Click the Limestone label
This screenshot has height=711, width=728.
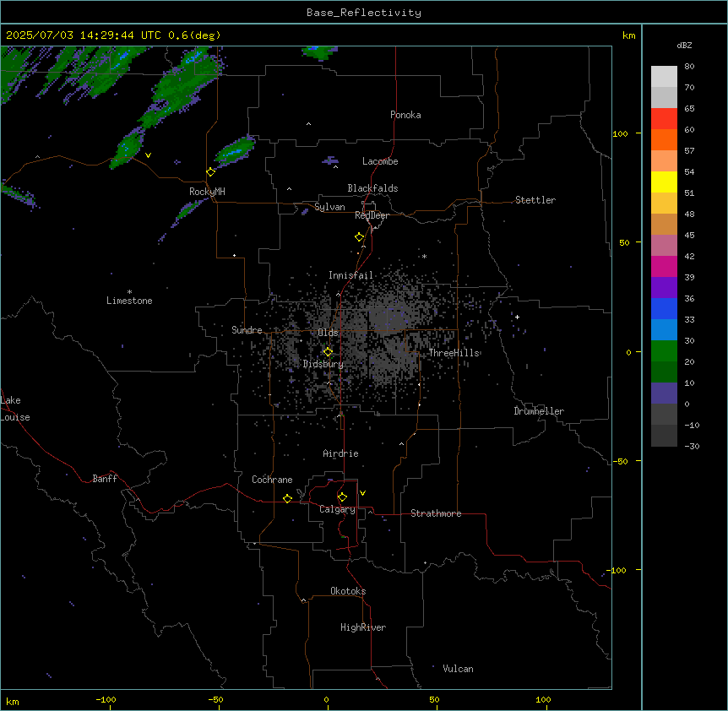[x=129, y=301]
